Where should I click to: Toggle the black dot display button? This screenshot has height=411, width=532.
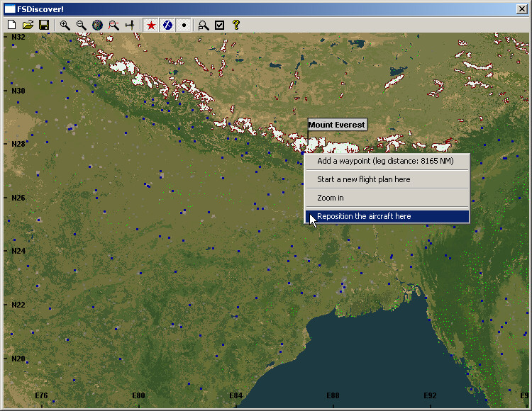184,25
